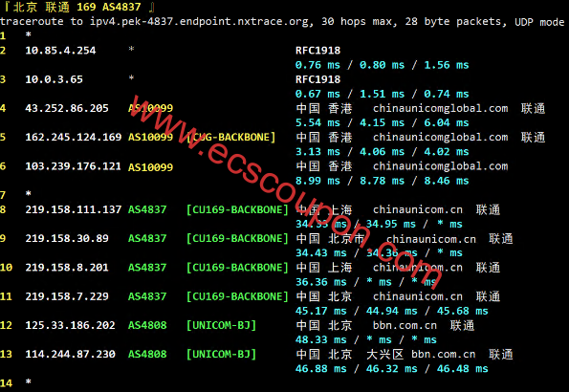The image size is (569, 392).
Task: Click the header text AS4837
Action: [x=121, y=7]
